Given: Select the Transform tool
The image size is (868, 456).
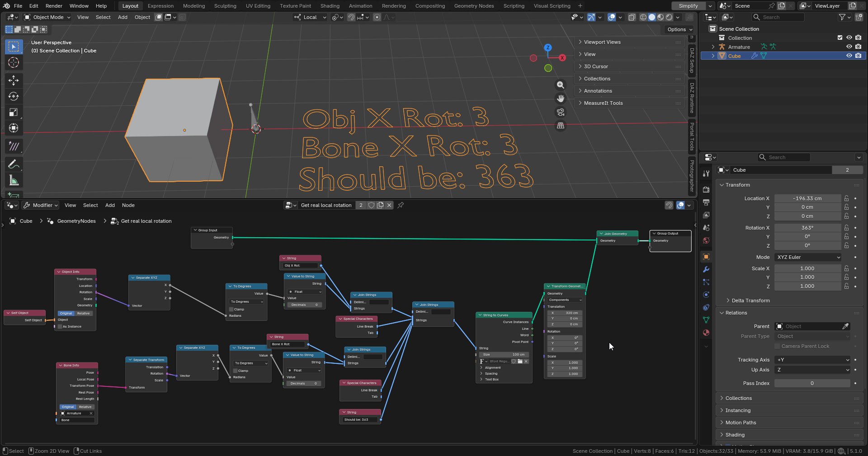Looking at the screenshot, I should click(x=14, y=128).
